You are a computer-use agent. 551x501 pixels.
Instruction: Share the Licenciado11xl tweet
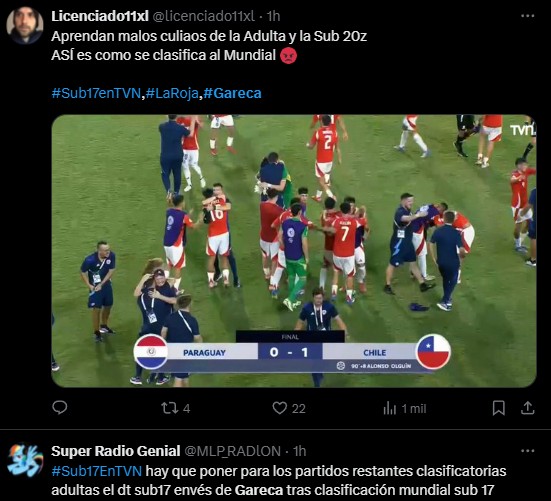point(527,408)
